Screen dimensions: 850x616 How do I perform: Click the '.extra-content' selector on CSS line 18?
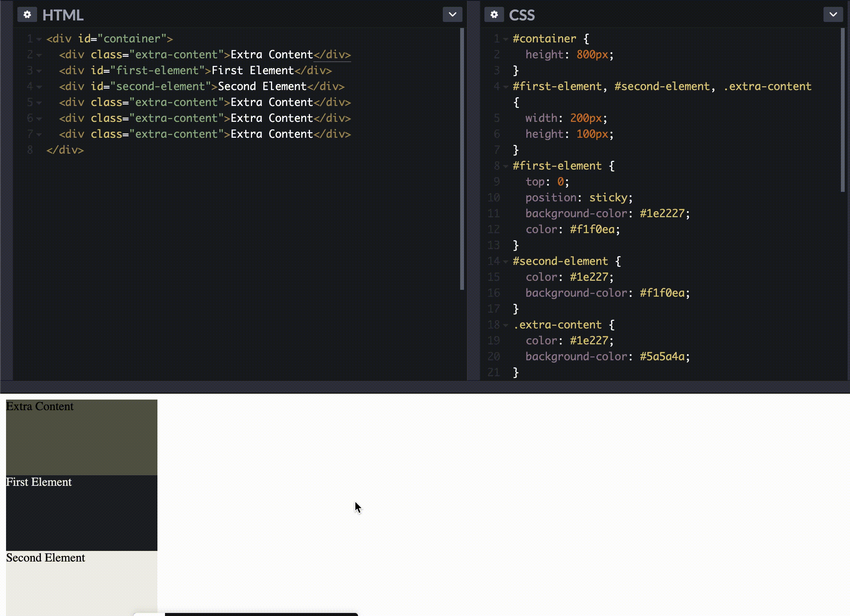[557, 325]
